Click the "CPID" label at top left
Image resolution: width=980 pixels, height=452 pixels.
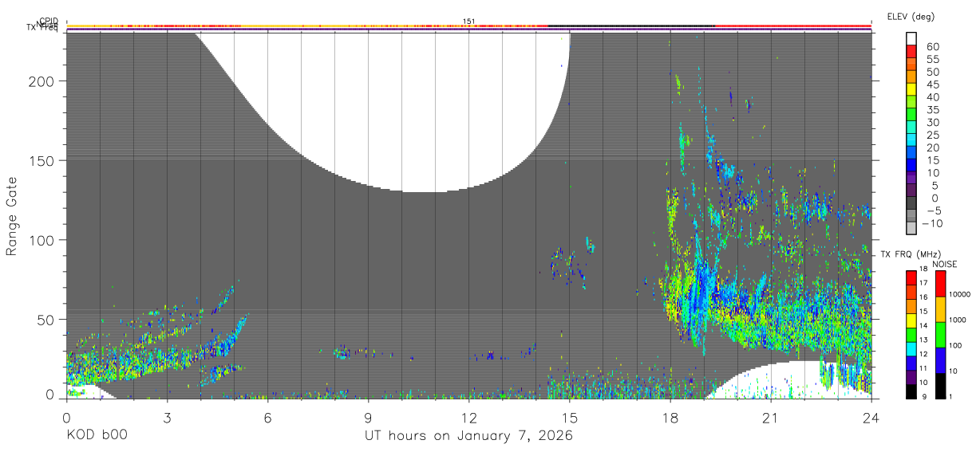tap(49, 22)
